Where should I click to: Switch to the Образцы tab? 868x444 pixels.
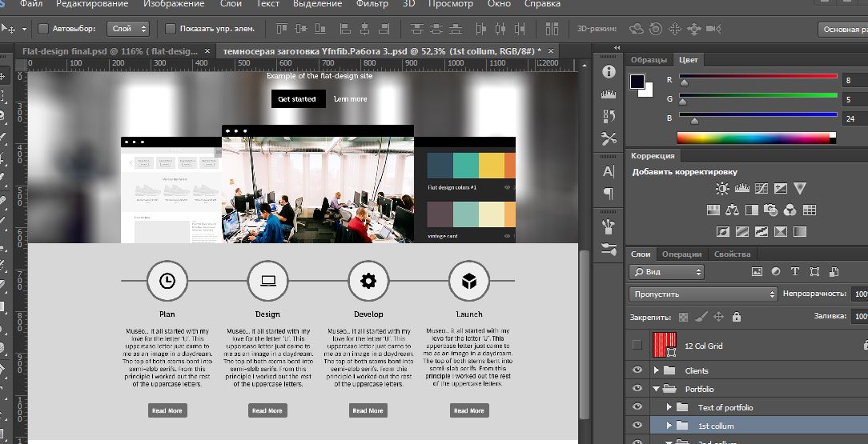click(648, 60)
